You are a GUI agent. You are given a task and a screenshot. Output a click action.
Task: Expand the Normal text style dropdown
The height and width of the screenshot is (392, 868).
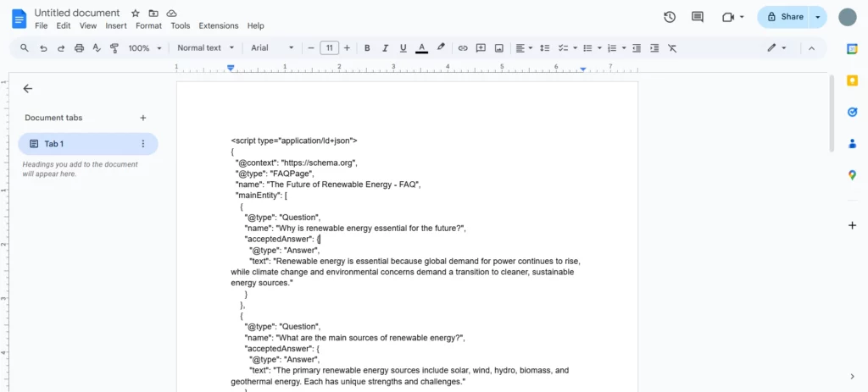point(205,48)
